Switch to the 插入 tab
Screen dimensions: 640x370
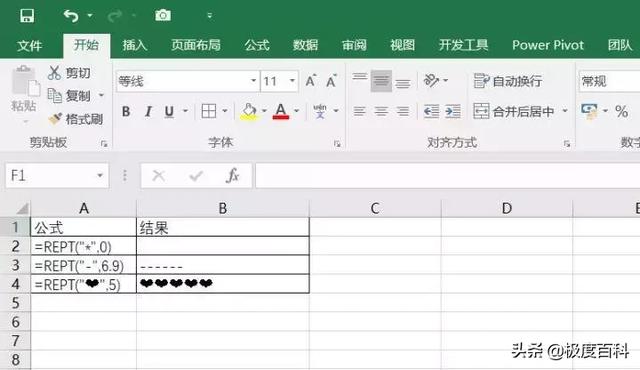[135, 45]
